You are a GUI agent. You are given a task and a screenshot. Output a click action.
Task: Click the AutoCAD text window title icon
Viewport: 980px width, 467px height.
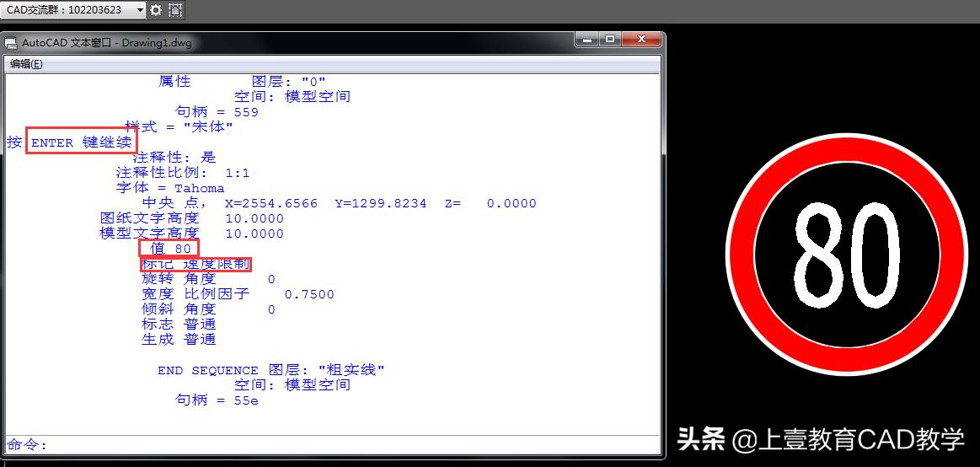coord(11,43)
